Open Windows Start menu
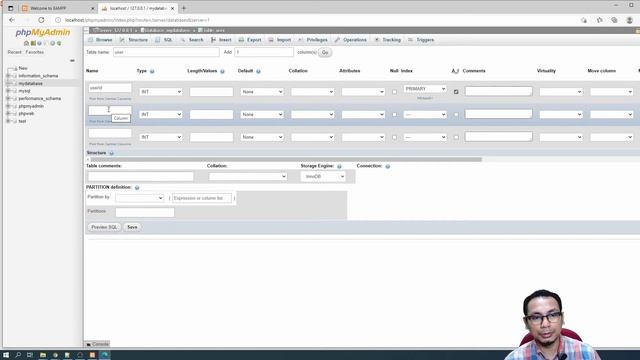Screen dimensions: 640x360 pyautogui.click(x=6, y=355)
